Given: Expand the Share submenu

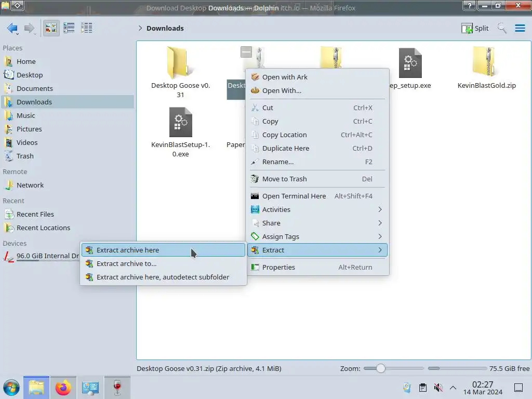Looking at the screenshot, I should [318, 223].
